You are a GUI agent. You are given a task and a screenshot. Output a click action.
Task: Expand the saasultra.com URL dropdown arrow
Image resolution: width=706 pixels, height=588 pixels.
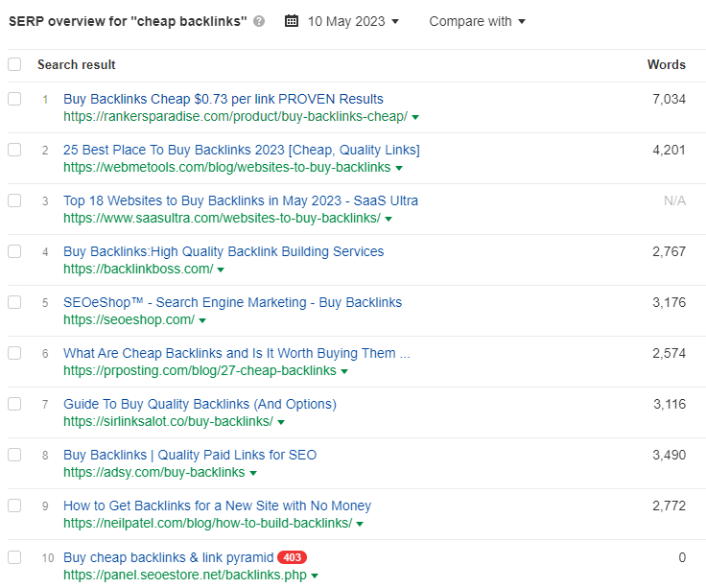[388, 220]
